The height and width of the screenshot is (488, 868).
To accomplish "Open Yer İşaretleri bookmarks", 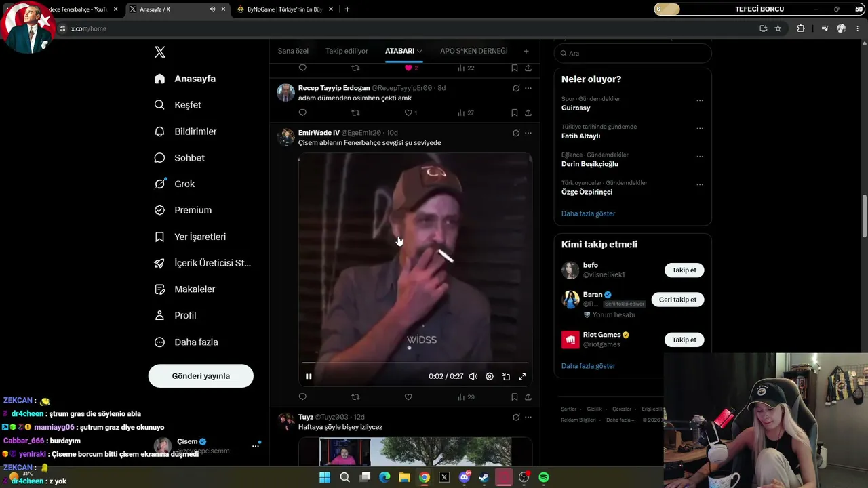I will (x=190, y=237).
